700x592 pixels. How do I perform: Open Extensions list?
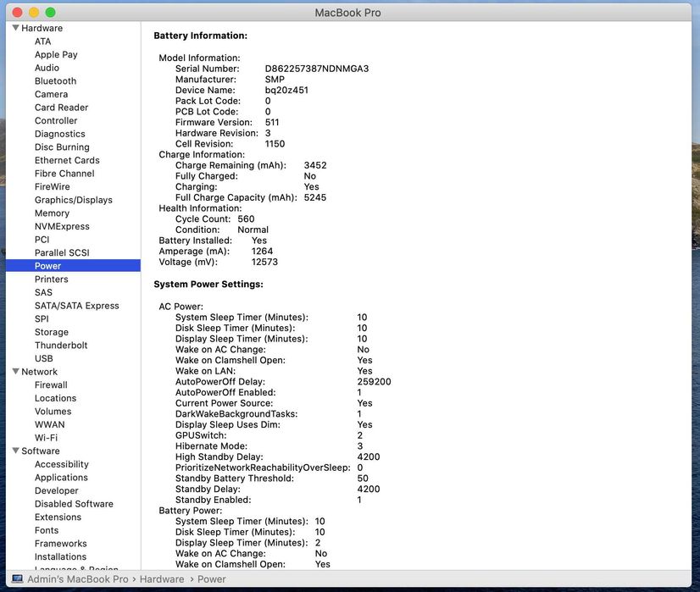58,517
